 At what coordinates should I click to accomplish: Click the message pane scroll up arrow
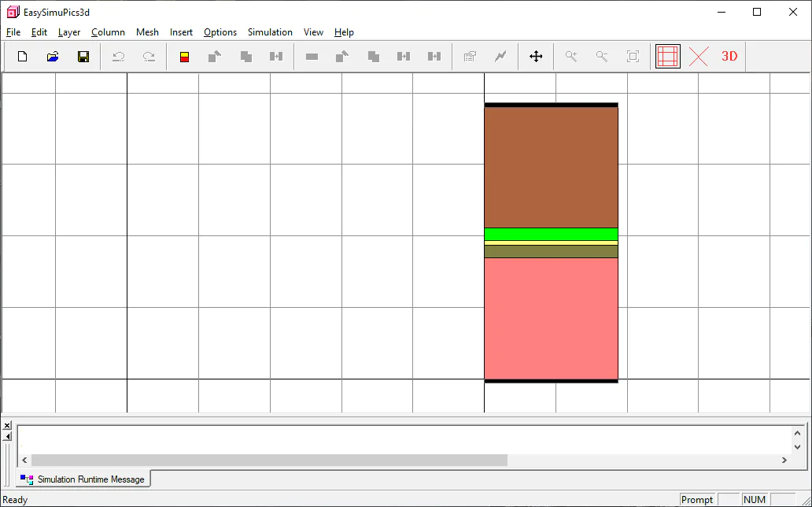pos(797,433)
